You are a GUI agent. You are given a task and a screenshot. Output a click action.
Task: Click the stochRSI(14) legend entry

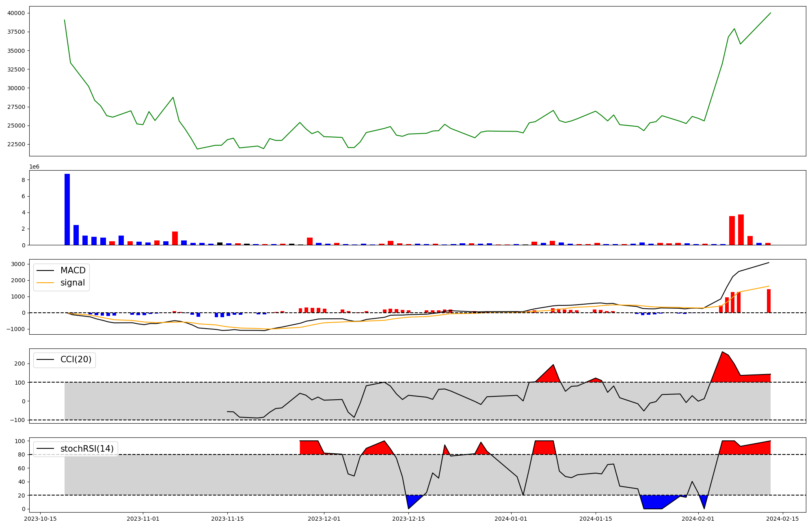pos(86,449)
